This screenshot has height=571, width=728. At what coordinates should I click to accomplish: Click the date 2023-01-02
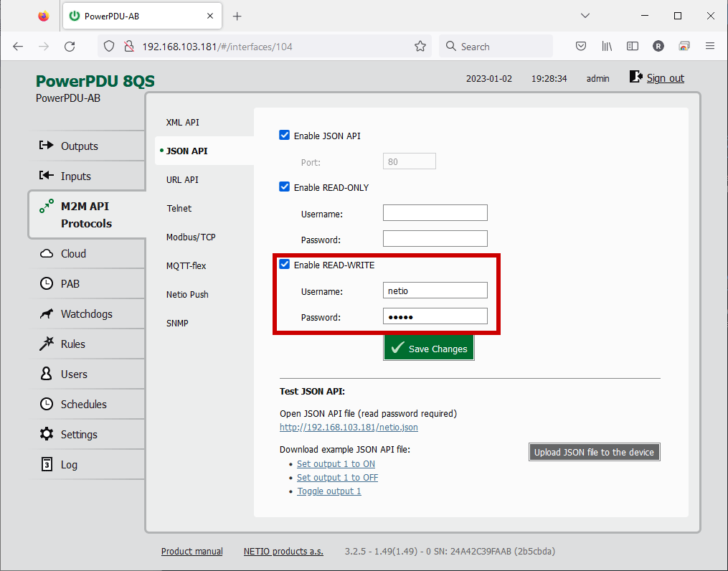489,79
